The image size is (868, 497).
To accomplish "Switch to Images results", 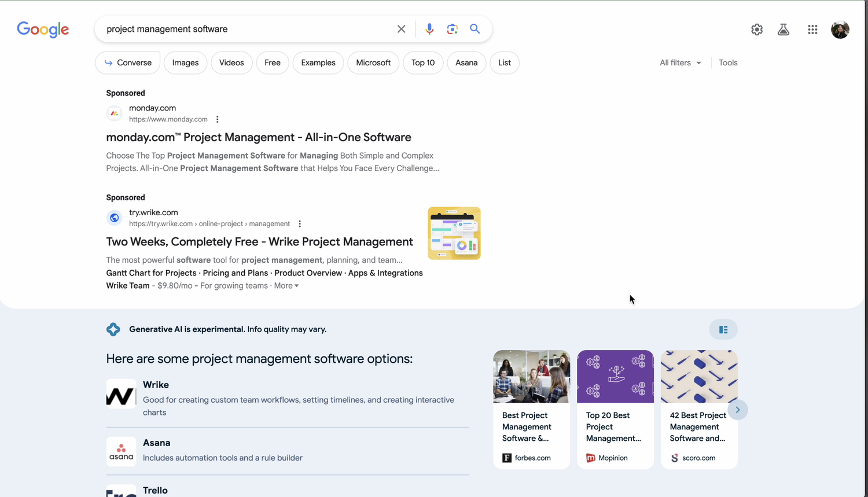I will click(x=185, y=62).
